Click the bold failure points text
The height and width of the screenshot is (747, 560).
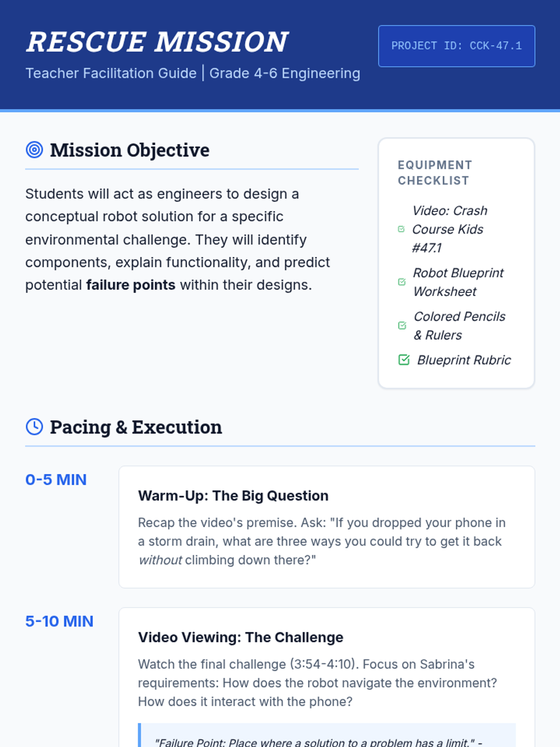click(131, 285)
